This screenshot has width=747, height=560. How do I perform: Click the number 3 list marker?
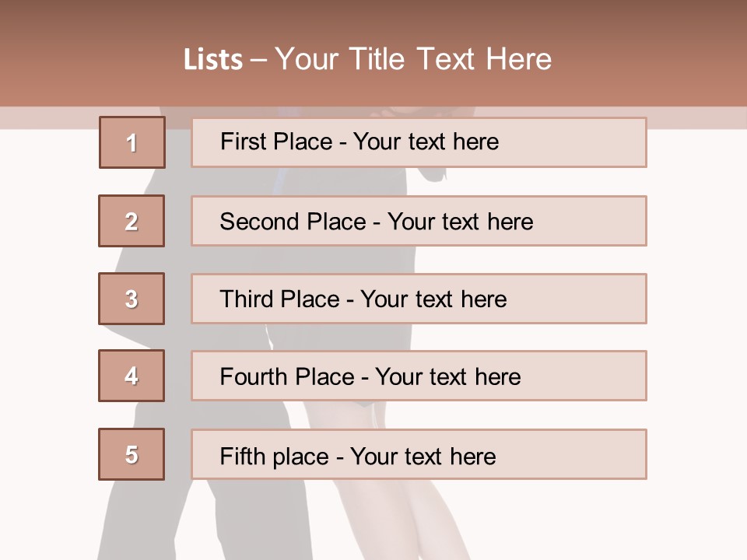132,299
